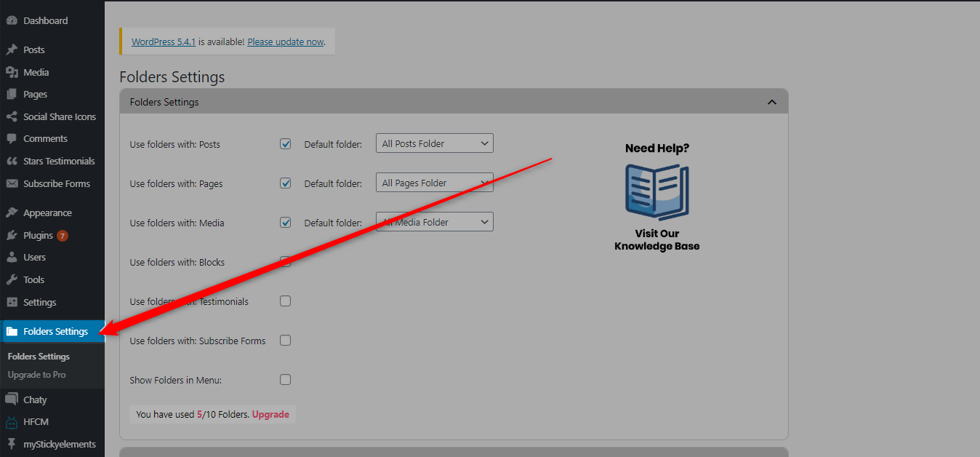Click the Need Help? heading
This screenshot has height=457, width=980.
click(657, 148)
